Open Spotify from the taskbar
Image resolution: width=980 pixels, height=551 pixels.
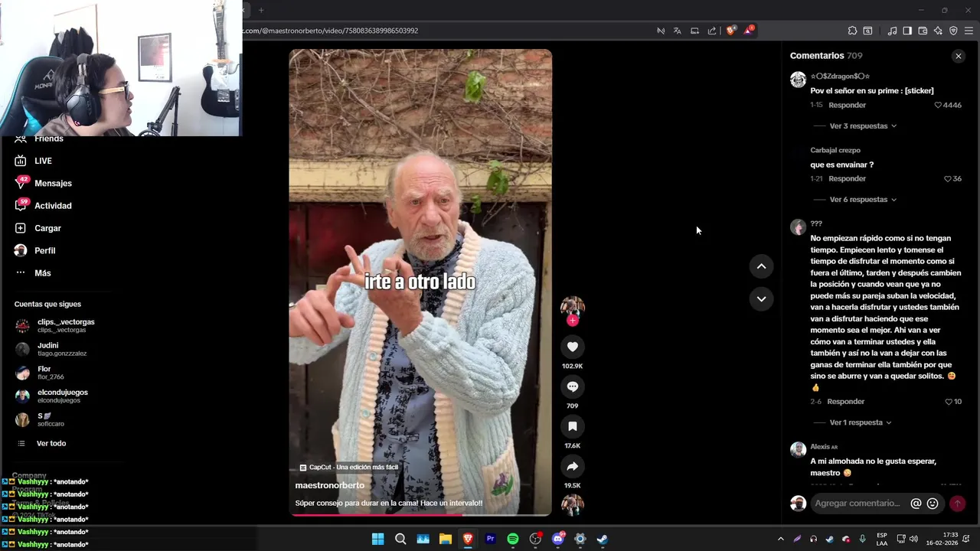(513, 539)
